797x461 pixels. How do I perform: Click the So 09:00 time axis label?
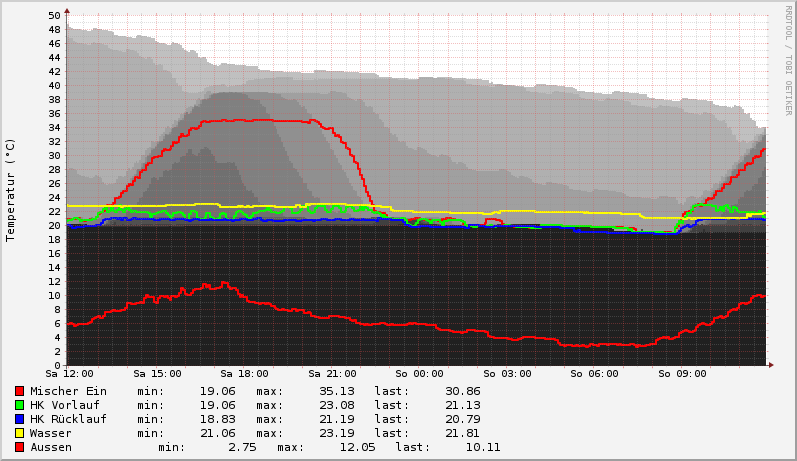click(x=680, y=375)
